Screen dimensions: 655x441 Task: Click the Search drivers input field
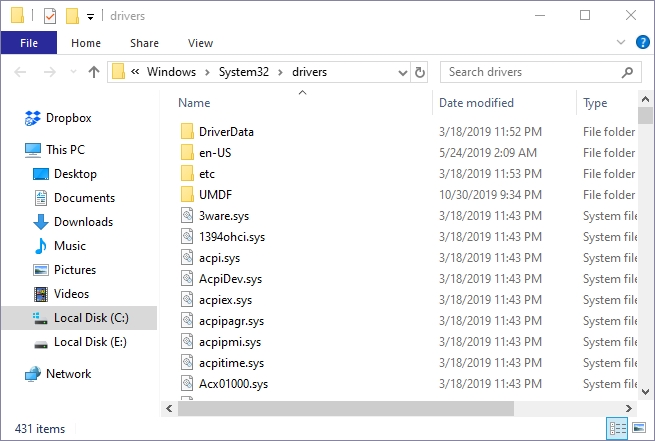tap(532, 72)
